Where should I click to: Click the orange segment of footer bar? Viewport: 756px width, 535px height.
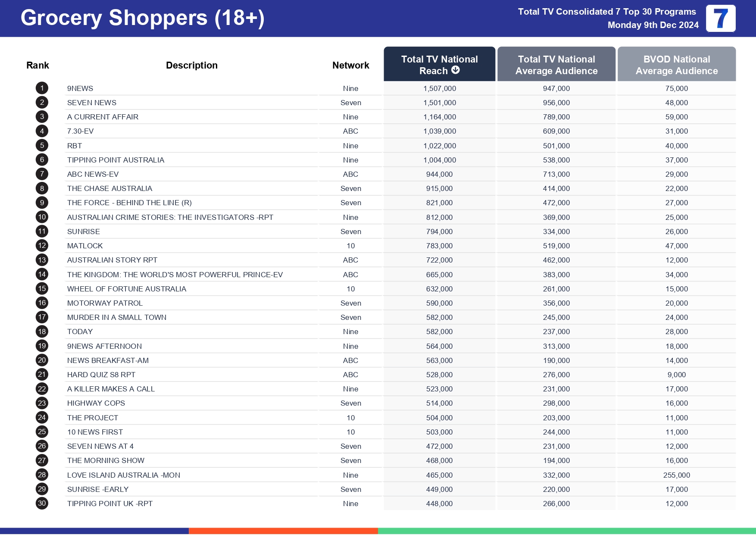point(283,531)
